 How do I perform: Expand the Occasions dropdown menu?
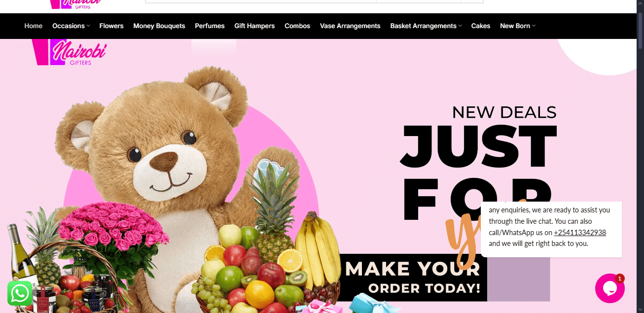[71, 26]
